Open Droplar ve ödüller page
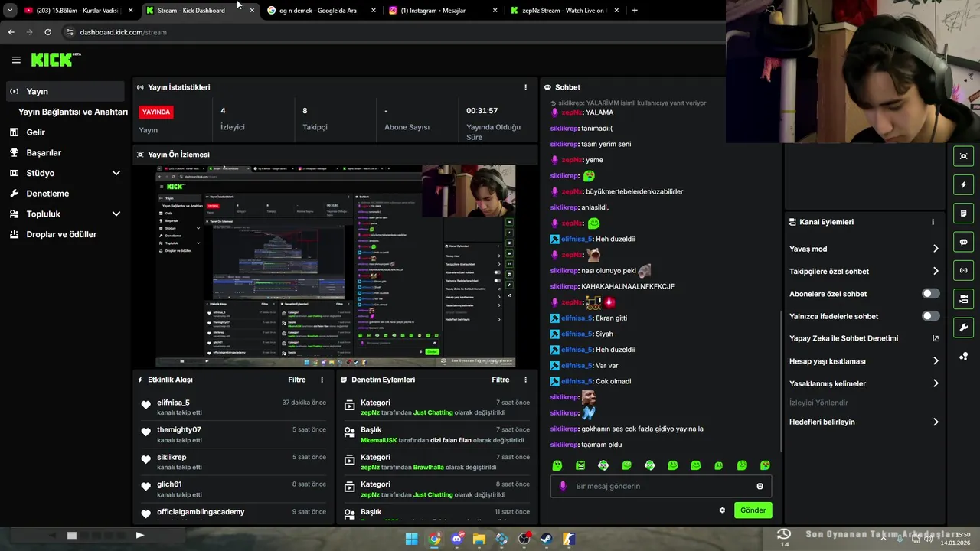 pyautogui.click(x=64, y=234)
